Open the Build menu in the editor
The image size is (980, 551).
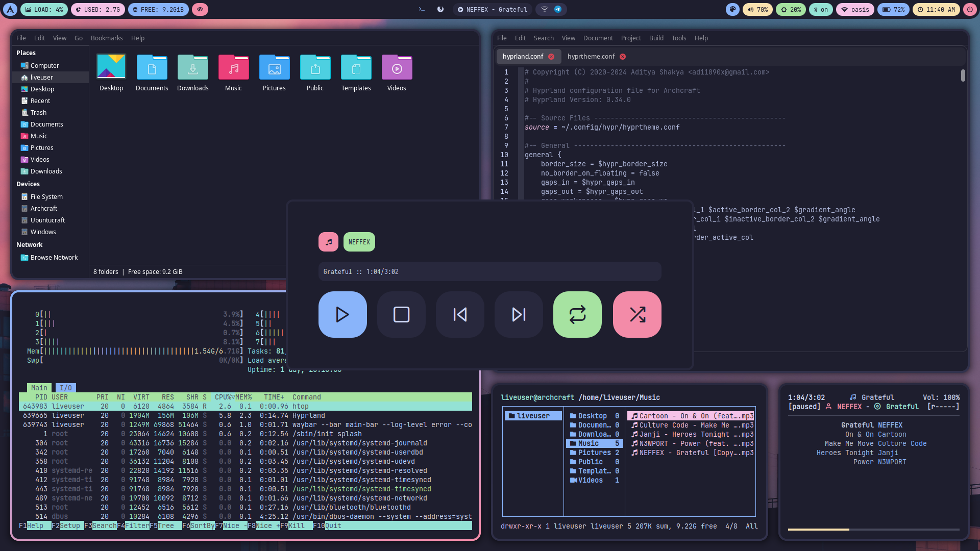coord(656,38)
